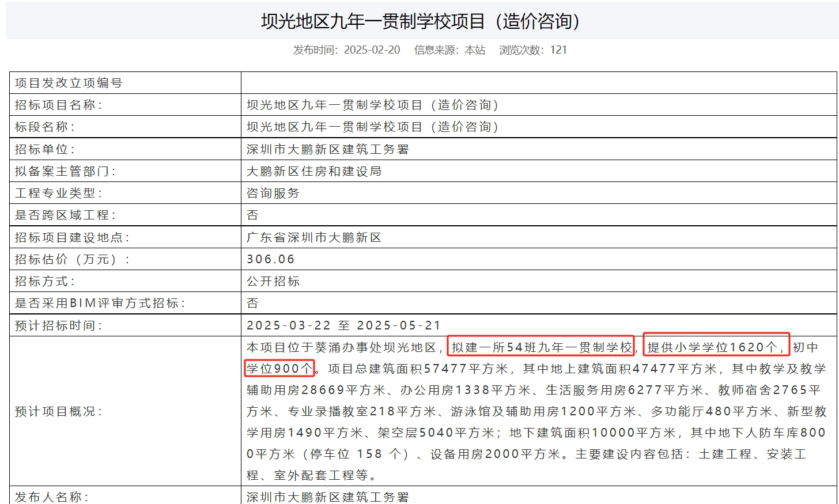
Task: Click the red-boxed 学位900个 text
Action: (x=279, y=369)
